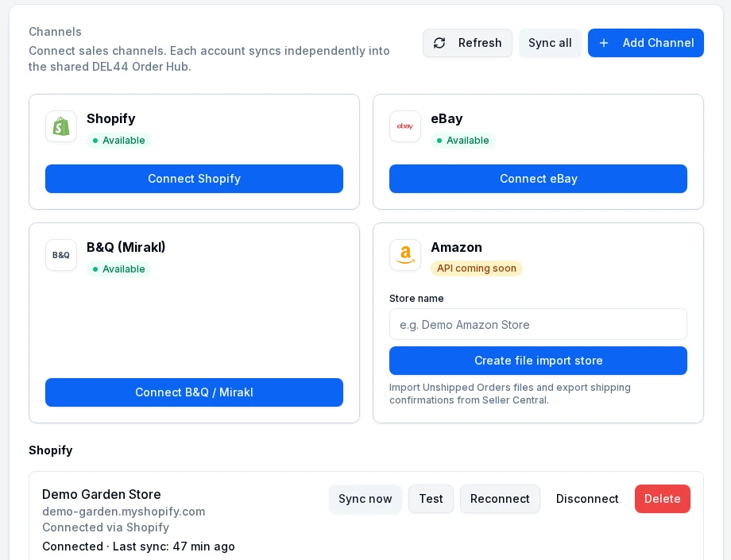Click the B&Q (Mirakl) card title
This screenshot has width=731, height=560.
coord(126,247)
